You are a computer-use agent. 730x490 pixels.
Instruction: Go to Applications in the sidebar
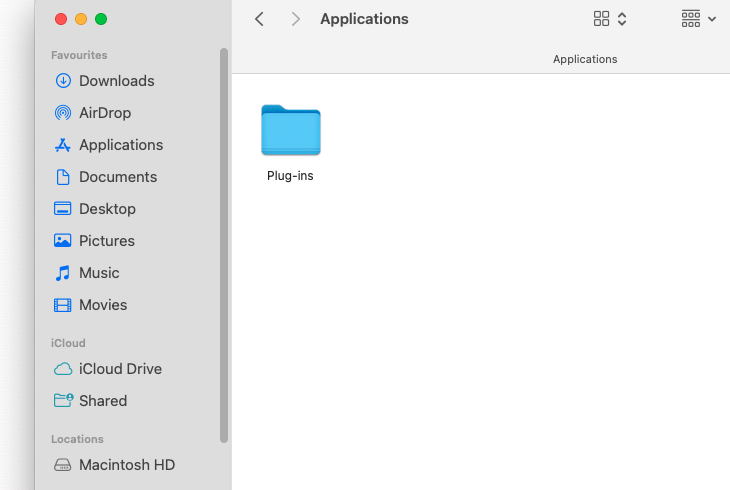coord(109,145)
